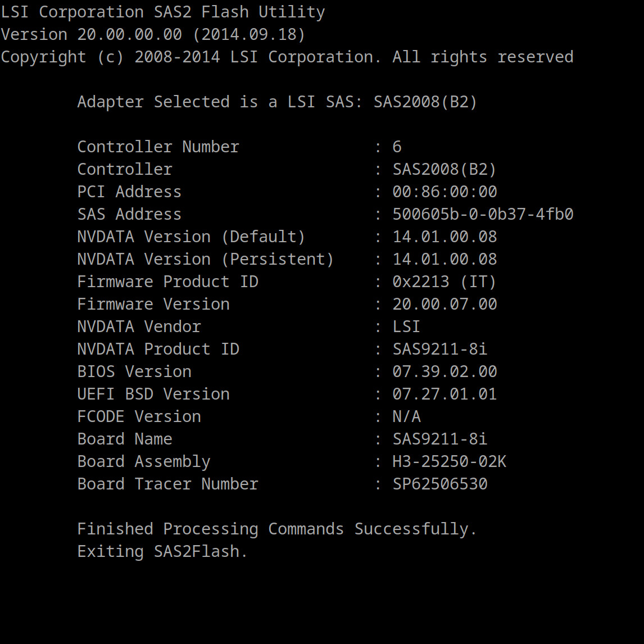
Task: Click the Controller Number value 6
Action: coord(397,147)
